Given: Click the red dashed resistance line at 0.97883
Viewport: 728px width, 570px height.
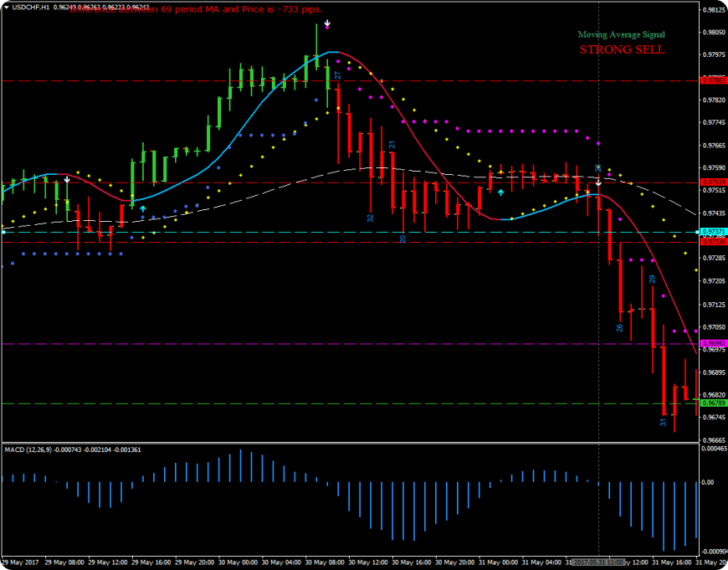Looking at the screenshot, I should pyautogui.click(x=335, y=80).
